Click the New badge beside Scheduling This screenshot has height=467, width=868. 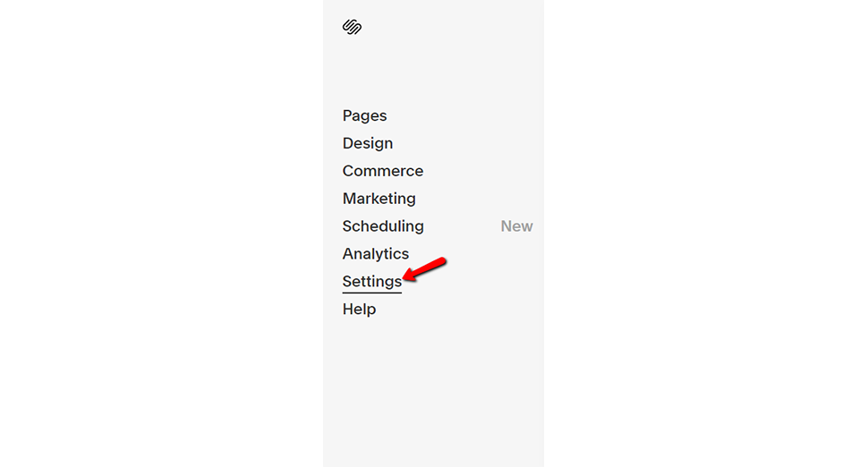pyautogui.click(x=516, y=226)
